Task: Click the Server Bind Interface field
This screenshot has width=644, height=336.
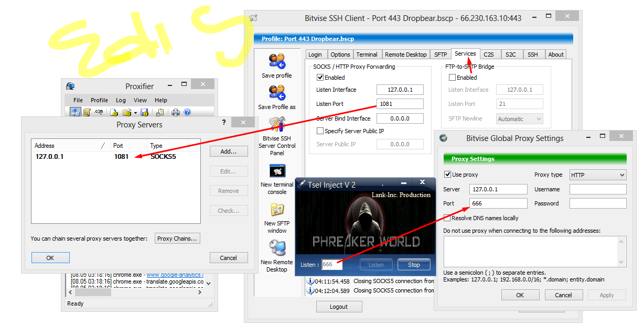Action: coord(400,118)
